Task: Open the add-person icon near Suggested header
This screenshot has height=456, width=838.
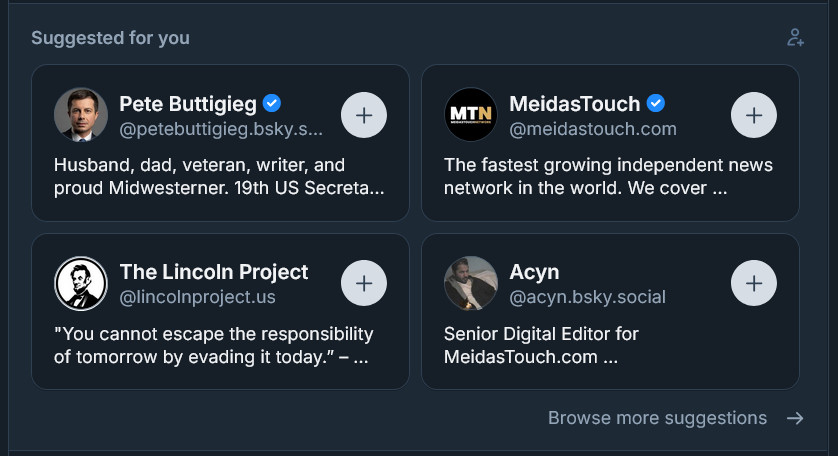Action: tap(795, 37)
